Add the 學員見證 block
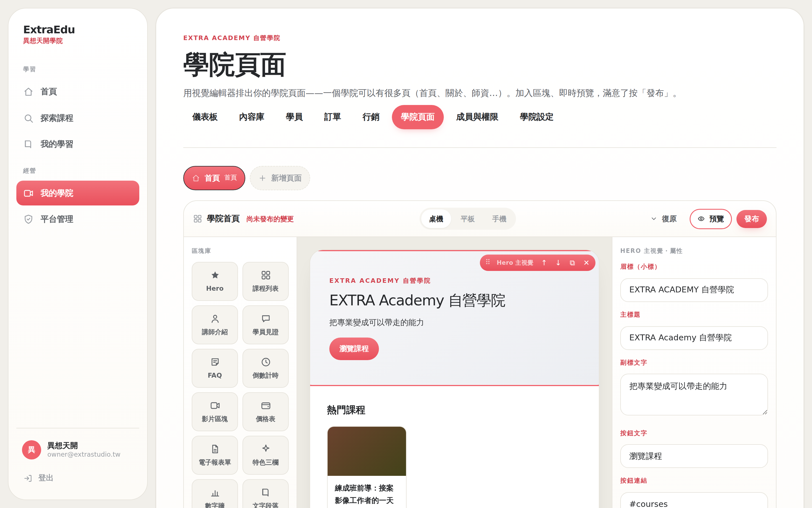 265,325
